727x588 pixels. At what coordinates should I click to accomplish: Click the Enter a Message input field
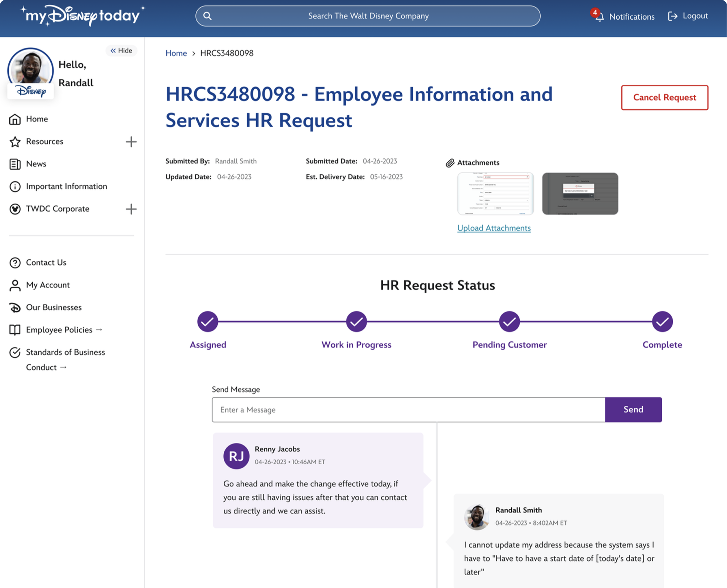click(x=408, y=410)
